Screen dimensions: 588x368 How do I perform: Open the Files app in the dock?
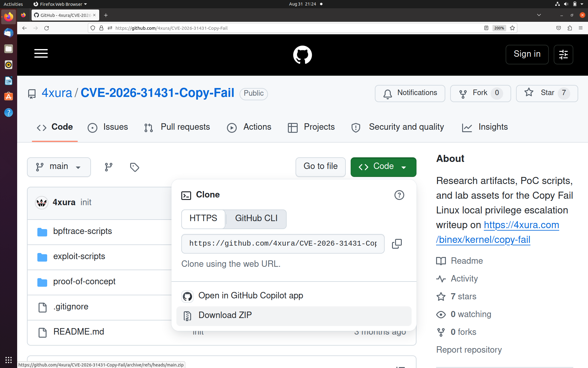pos(9,49)
